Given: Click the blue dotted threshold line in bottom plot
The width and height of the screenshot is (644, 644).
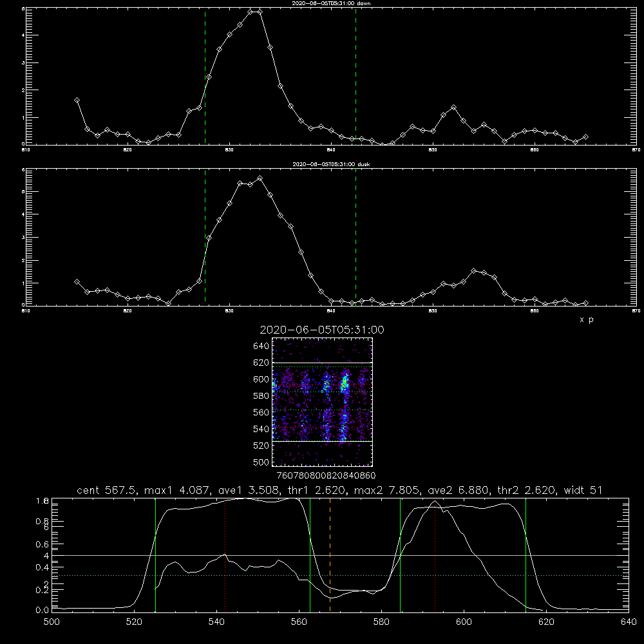Looking at the screenshot, I should (340, 575).
